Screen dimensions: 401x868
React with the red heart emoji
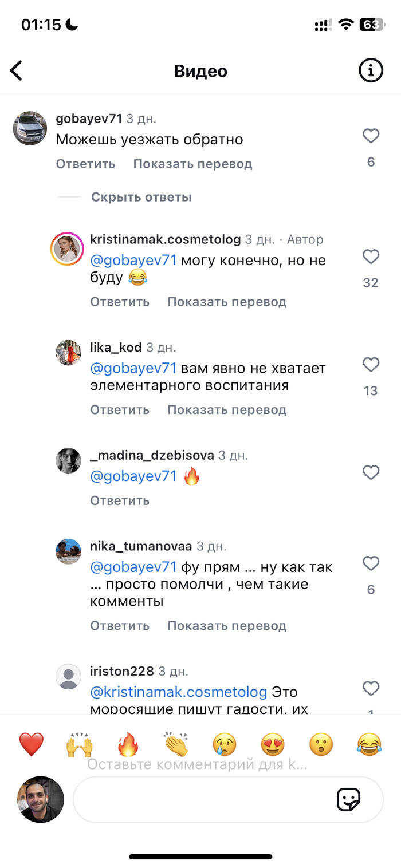click(31, 744)
